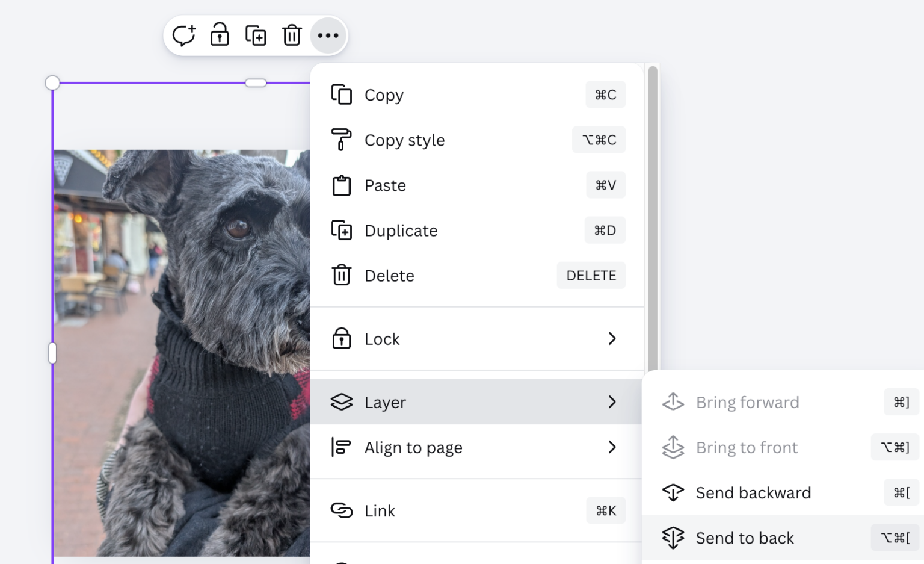Click the Bring forward icon

673,402
